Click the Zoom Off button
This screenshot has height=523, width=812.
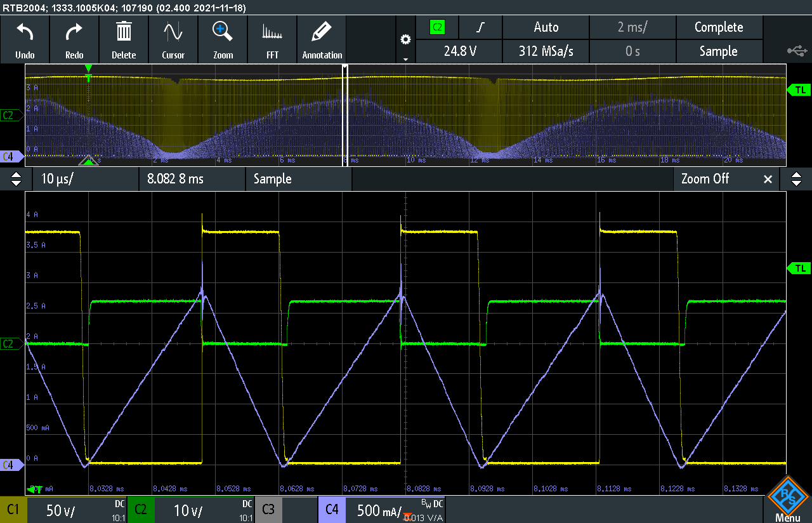pos(705,180)
